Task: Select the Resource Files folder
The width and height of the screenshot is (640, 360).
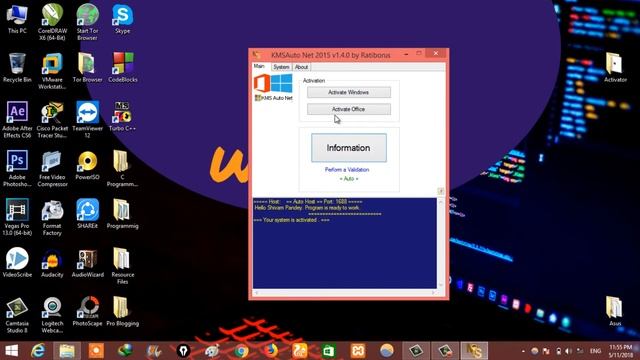Action: pyautogui.click(x=122, y=266)
